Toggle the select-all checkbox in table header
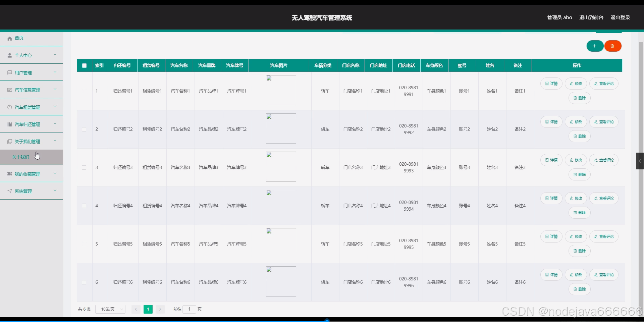 (x=84, y=66)
